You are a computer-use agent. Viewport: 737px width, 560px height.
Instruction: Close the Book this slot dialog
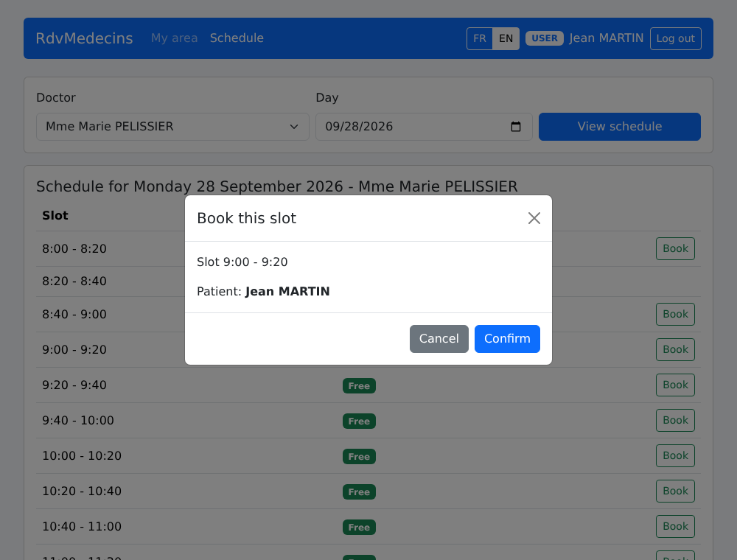(x=534, y=218)
